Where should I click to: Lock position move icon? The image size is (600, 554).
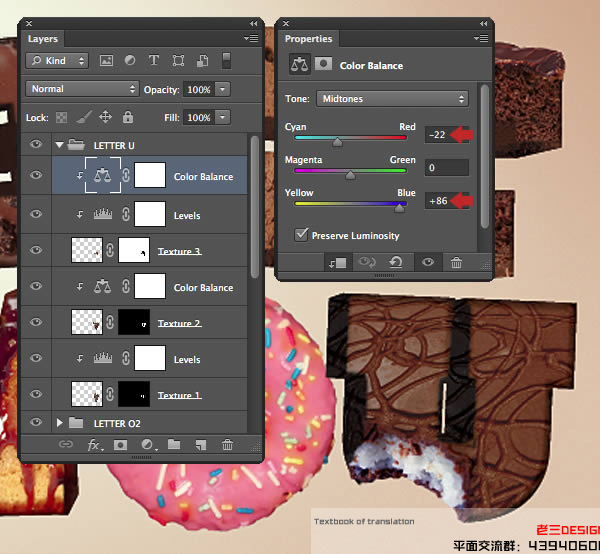click(106, 117)
